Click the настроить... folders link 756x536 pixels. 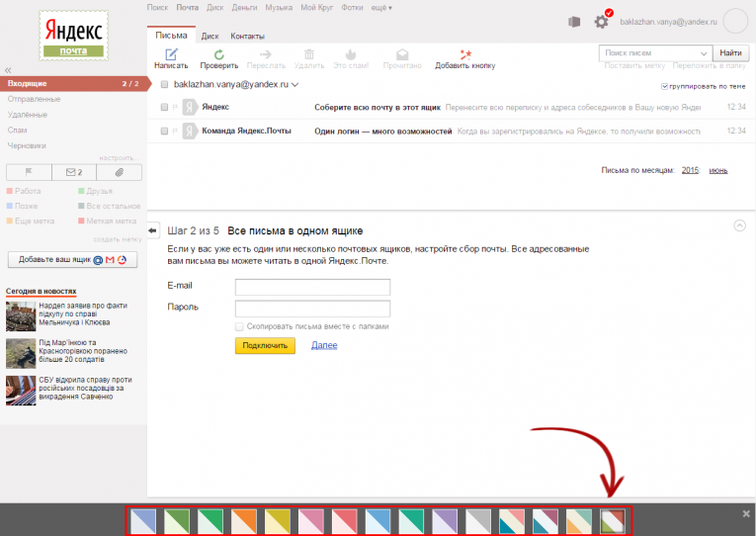(120, 158)
